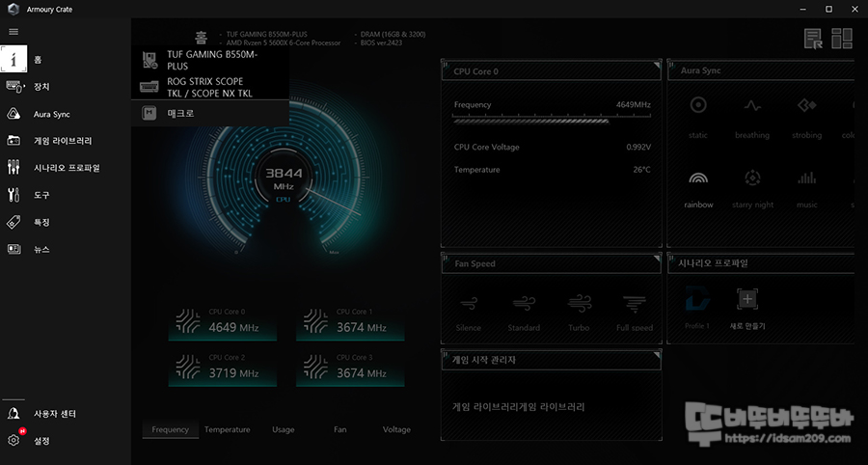This screenshot has width=868, height=465.
Task: Open 사용자 센터 user center
Action: coord(66,414)
